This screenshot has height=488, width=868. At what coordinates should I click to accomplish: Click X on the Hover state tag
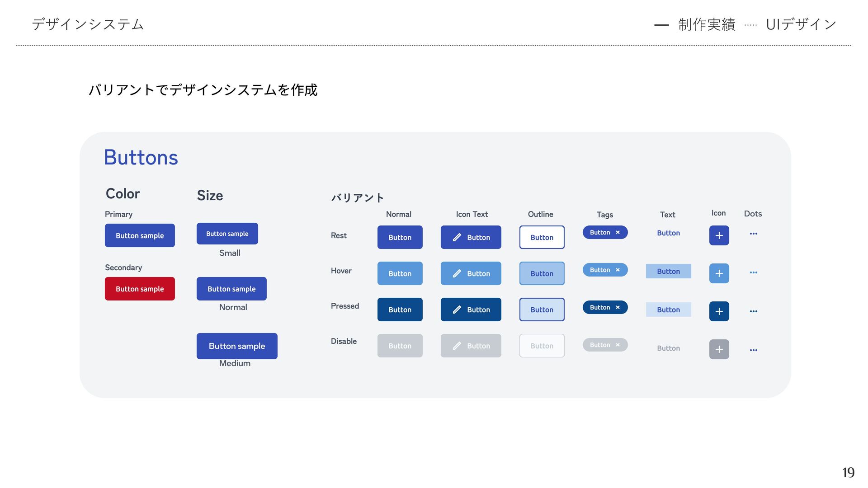pos(618,270)
